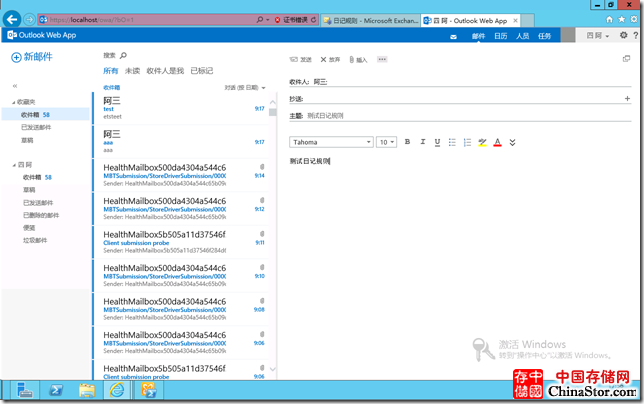This screenshot has width=644, height=404.
Task: Open the HealthMailbox message received at 9:14
Action: click(181, 175)
